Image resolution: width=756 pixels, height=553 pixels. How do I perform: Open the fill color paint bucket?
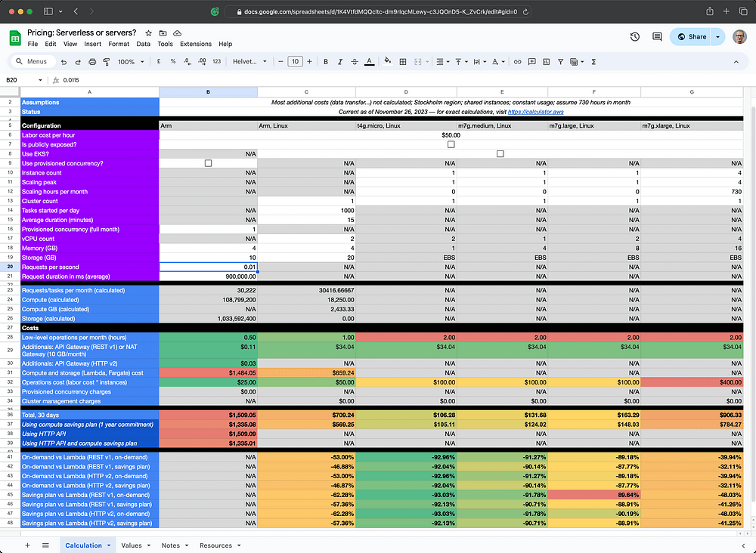tap(387, 62)
